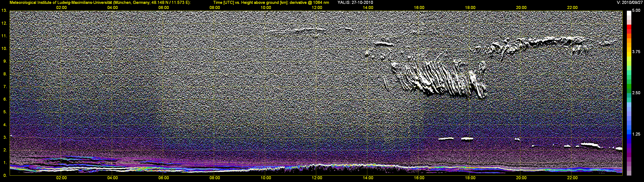
Task: Click the 12:00 label on the bottom time axis
Action: pos(317,178)
